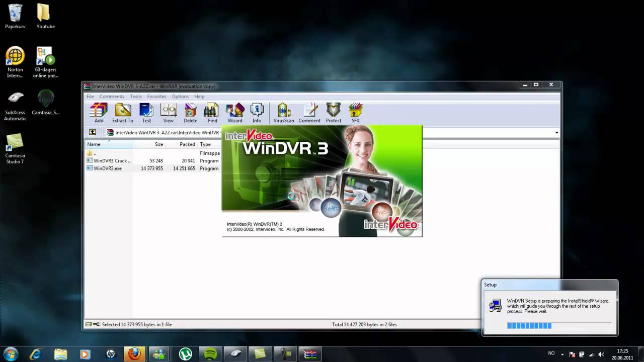Screen dimensions: 644x362
Task: Open Norton Internet desktop shortcut
Action: (x=15, y=62)
